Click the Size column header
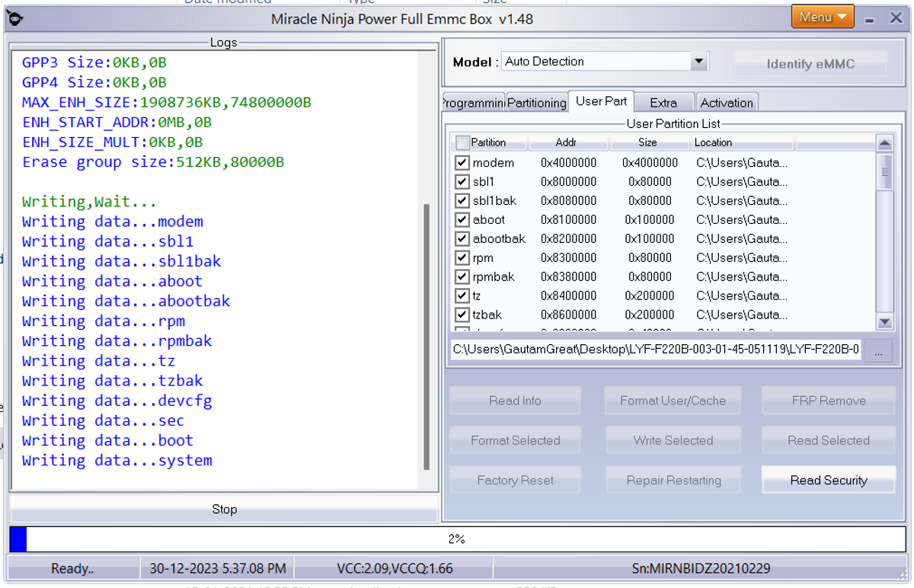Screen dimensions: 914x588 (x=649, y=142)
